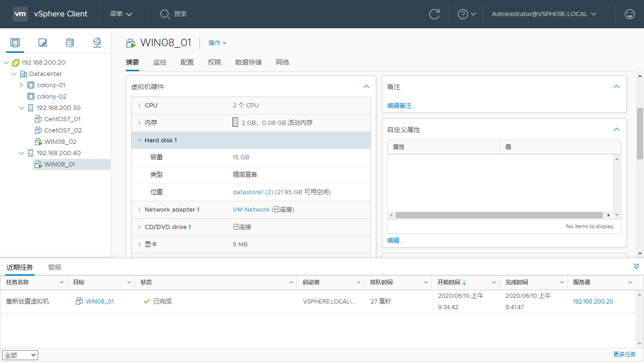Click the refresh icon in the top bar

tap(434, 14)
